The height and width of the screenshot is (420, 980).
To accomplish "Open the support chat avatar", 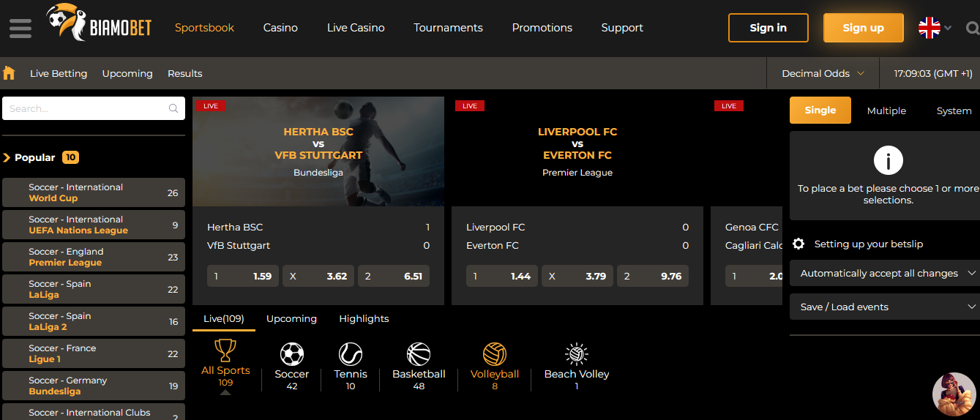I will tap(954, 394).
